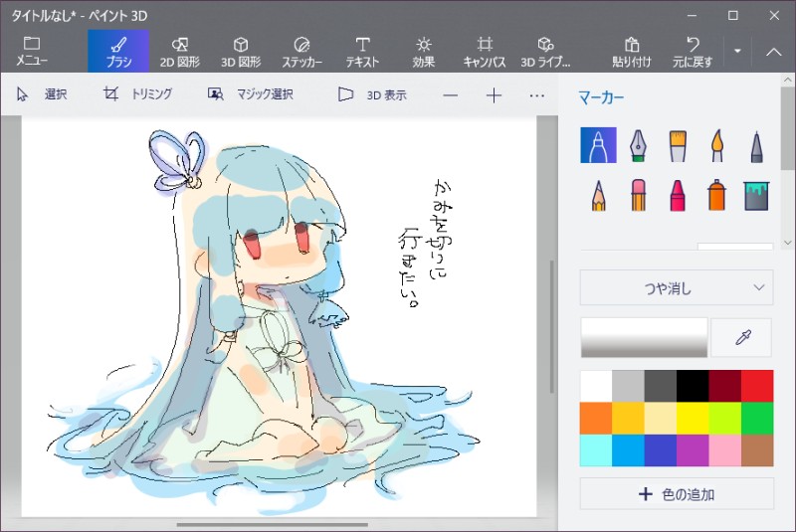Open the ステッカー tab
796x532 pixels.
click(x=301, y=51)
